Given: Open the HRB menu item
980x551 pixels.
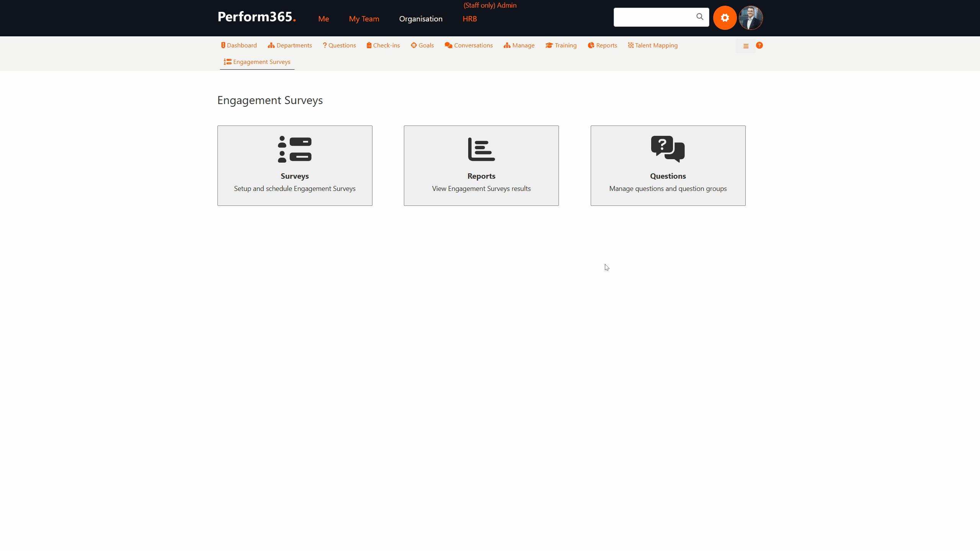Looking at the screenshot, I should pos(470,19).
